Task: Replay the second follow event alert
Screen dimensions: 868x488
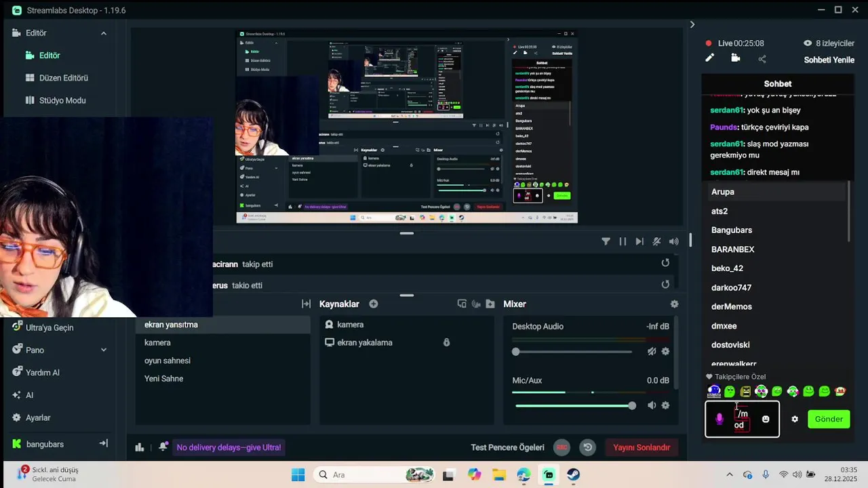Action: click(x=665, y=285)
